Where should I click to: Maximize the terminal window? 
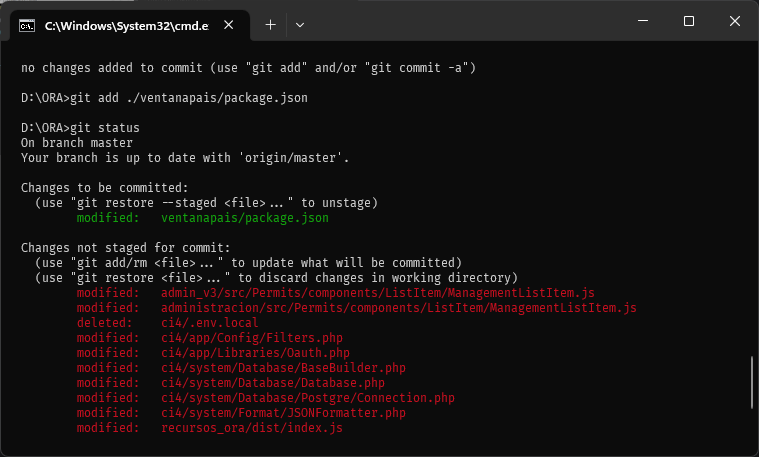point(689,21)
